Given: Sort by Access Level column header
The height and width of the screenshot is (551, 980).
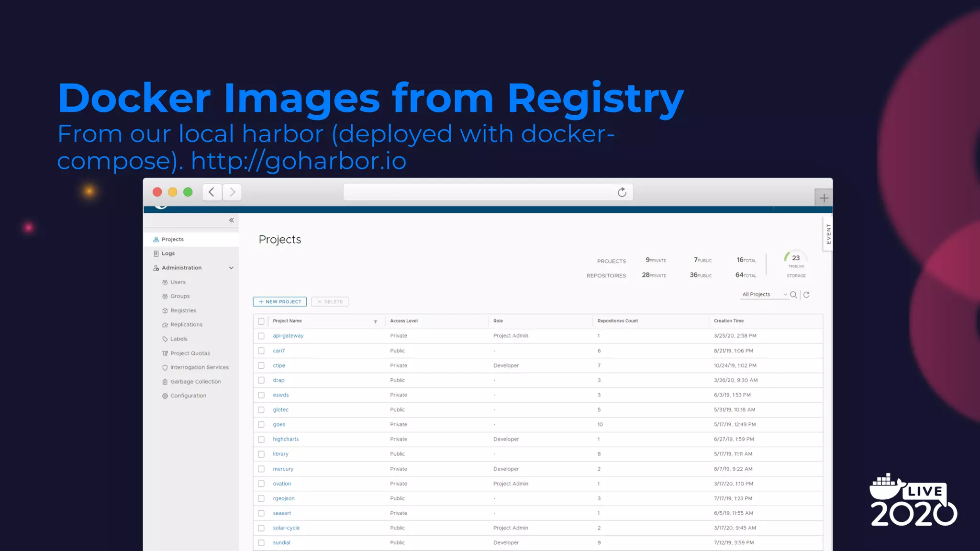Looking at the screenshot, I should click(404, 321).
